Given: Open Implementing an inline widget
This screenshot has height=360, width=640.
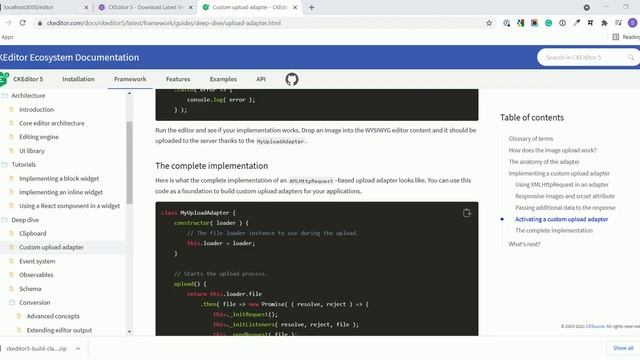Looking at the screenshot, I should click(x=61, y=192).
